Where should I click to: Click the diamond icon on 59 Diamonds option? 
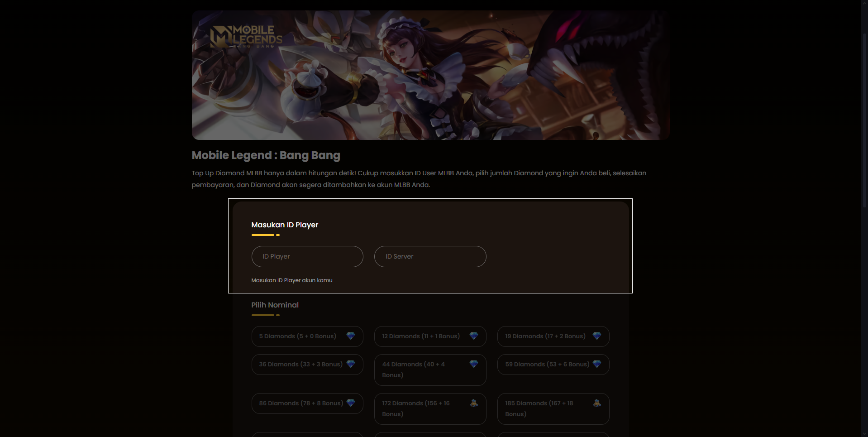click(x=596, y=364)
